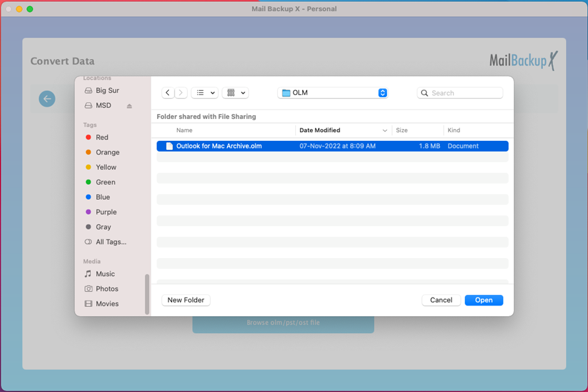Go back in file dialog

[x=168, y=93]
